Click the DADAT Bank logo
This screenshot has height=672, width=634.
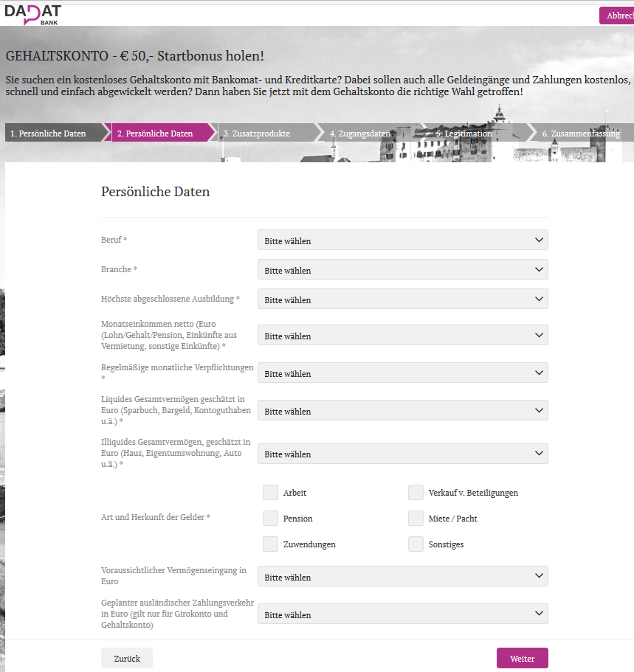pos(32,15)
